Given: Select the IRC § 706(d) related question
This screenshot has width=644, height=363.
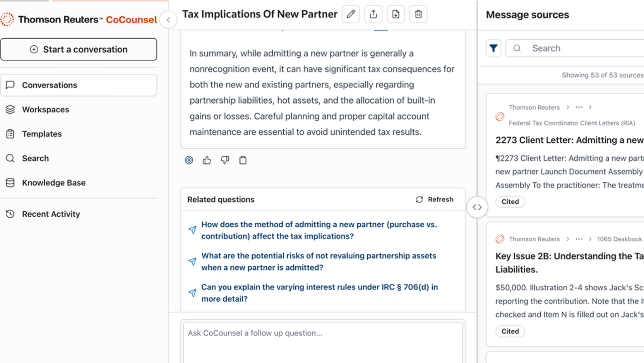Looking at the screenshot, I should [x=319, y=293].
